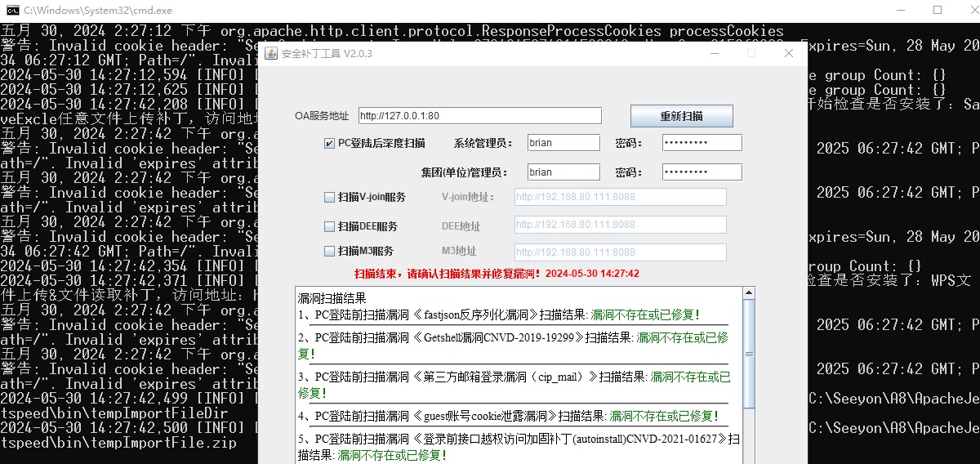The width and height of the screenshot is (980, 464).
Task: Click the 集团(单位)管理员: label
Action: tap(465, 172)
